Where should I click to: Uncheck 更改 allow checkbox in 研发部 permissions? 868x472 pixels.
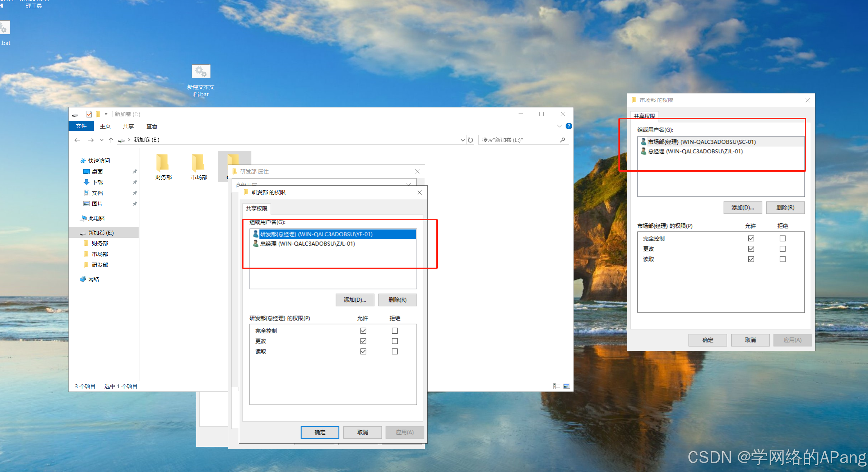(x=363, y=341)
